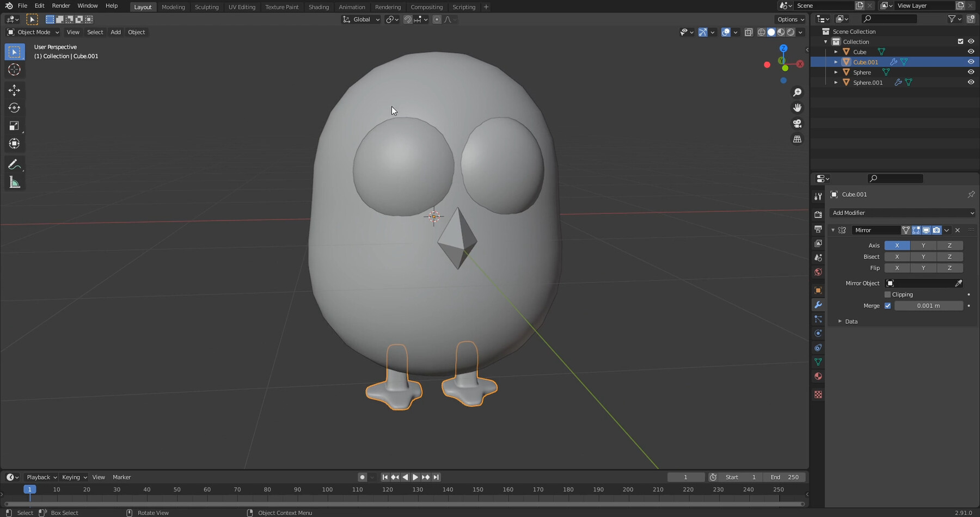
Task: Select the Rotate tool in the toolbar
Action: [x=14, y=108]
